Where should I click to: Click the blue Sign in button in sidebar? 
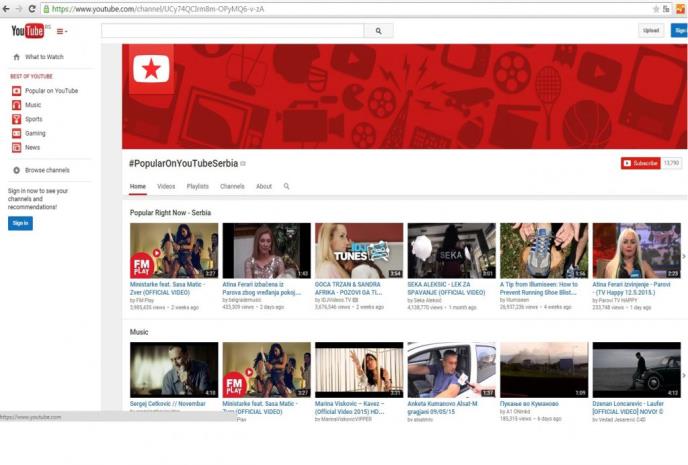(x=20, y=223)
